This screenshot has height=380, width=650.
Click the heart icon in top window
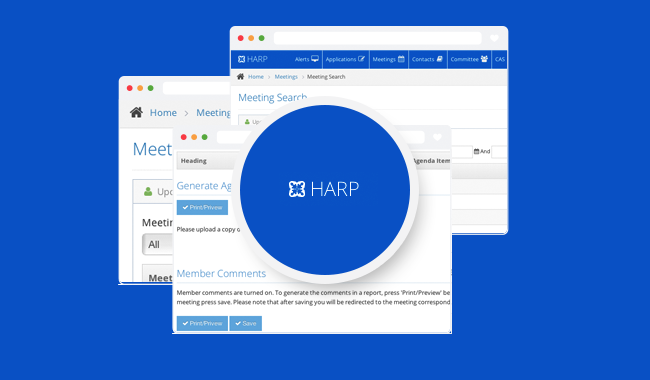[x=494, y=38]
